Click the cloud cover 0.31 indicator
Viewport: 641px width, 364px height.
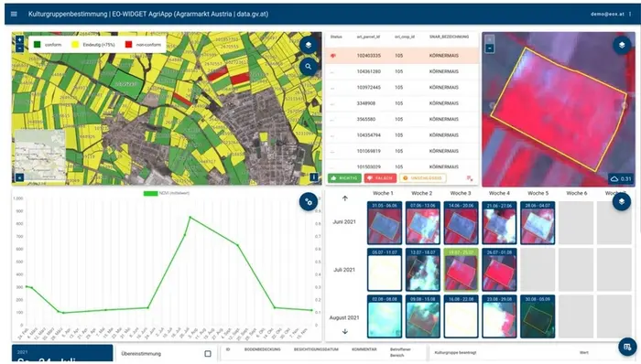coord(621,178)
